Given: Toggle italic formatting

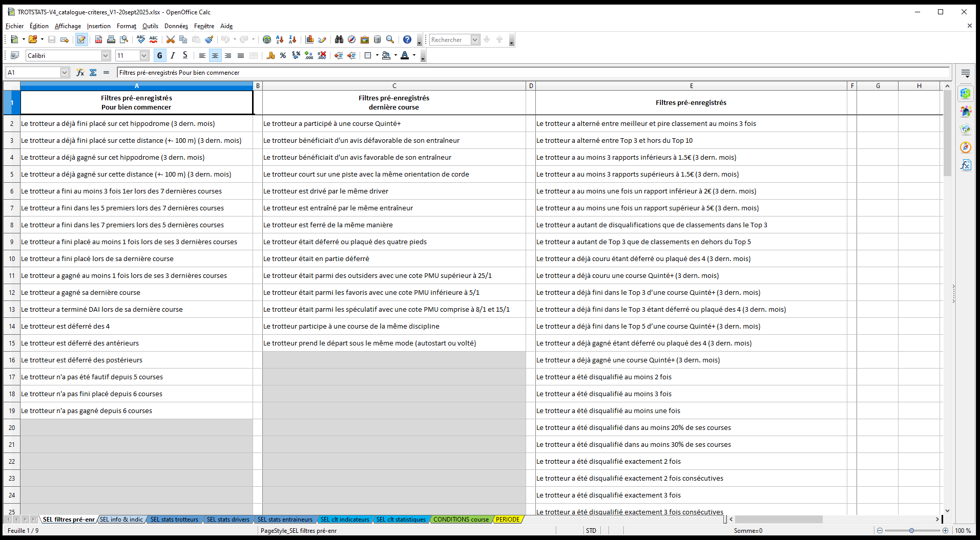Looking at the screenshot, I should (x=173, y=55).
